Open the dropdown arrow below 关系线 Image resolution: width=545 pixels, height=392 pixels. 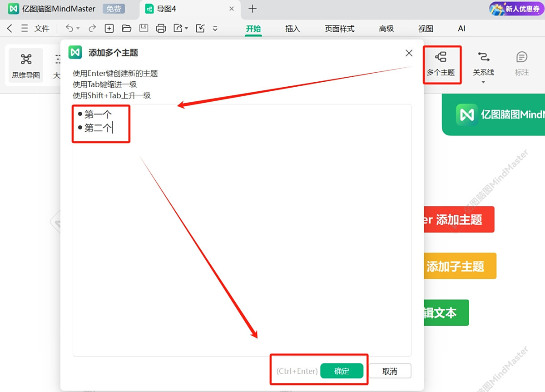[483, 82]
